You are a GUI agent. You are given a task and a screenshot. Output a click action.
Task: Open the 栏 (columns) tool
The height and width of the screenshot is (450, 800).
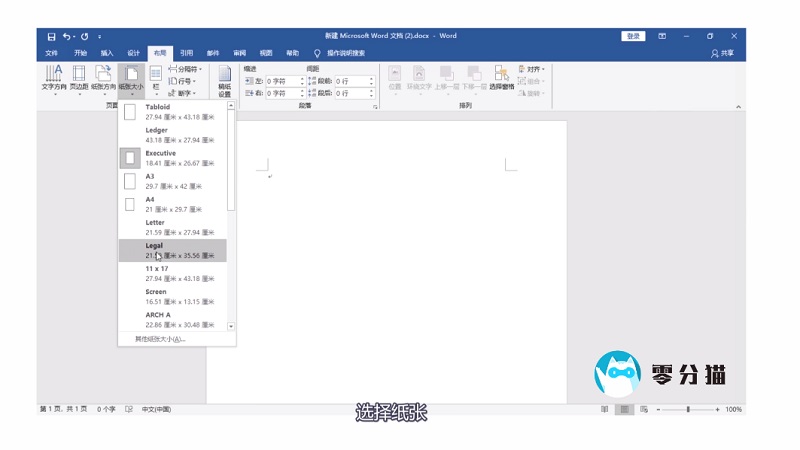pos(156,78)
